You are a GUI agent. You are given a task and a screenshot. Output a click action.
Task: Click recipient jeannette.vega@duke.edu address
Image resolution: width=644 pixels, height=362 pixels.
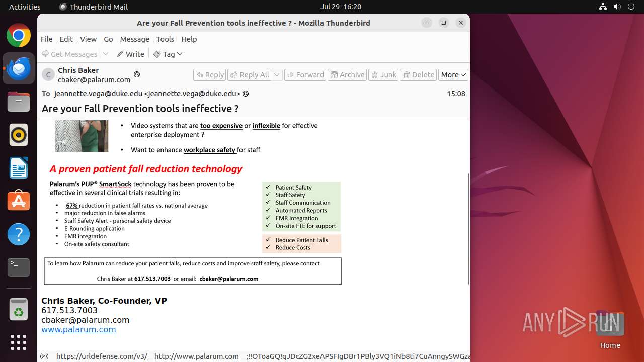[147, 94]
